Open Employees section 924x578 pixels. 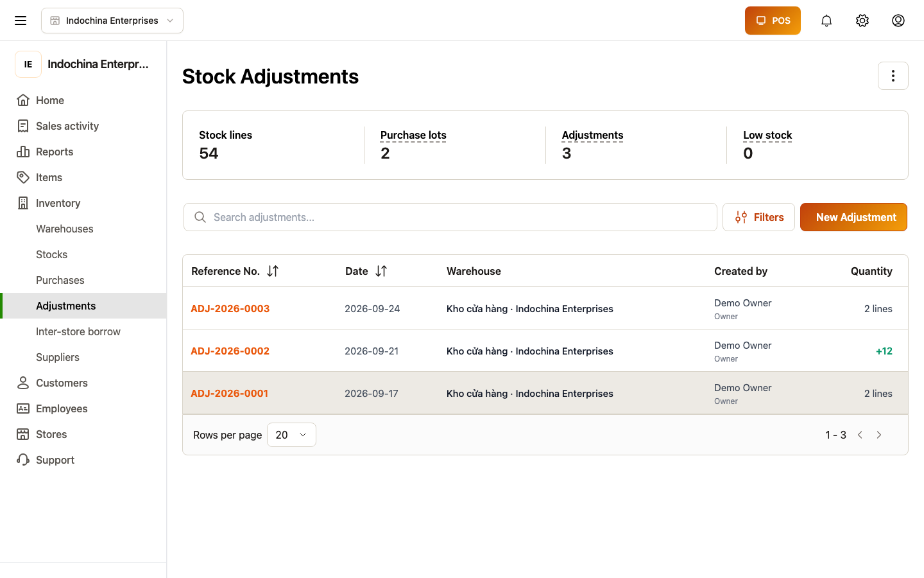pyautogui.click(x=83, y=408)
